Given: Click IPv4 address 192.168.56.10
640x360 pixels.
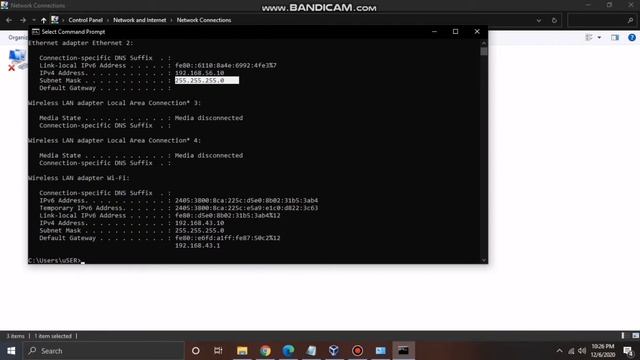Looking at the screenshot, I should pos(199,73).
